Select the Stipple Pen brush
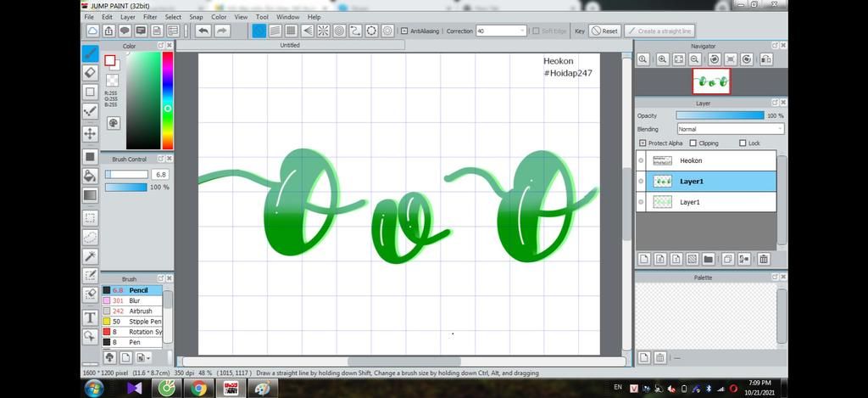Screen dimensions: 868x398 pyautogui.click(x=131, y=322)
